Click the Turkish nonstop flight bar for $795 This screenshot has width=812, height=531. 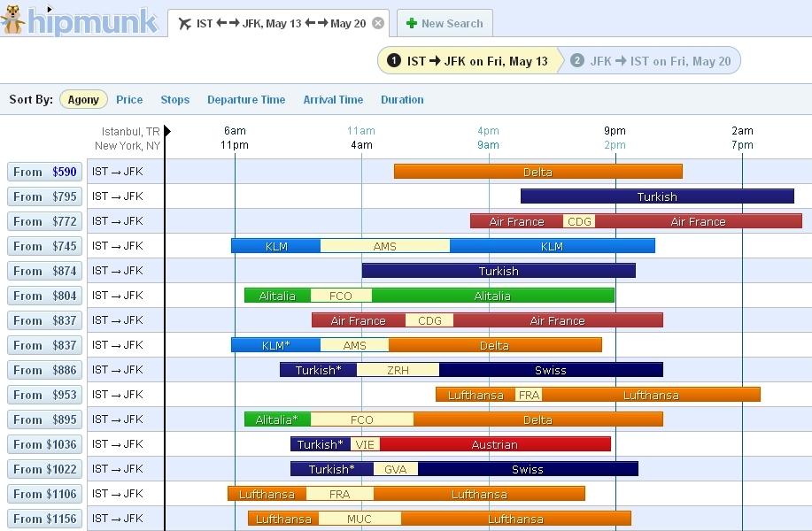point(657,196)
